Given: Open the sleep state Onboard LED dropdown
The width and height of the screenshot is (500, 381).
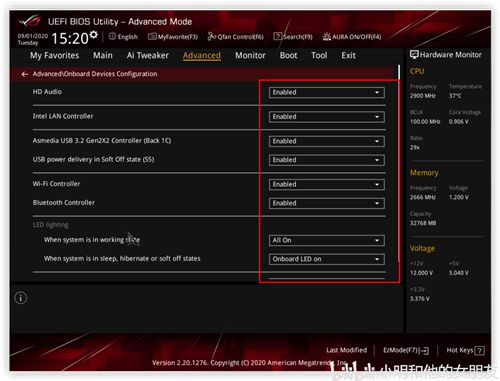Looking at the screenshot, I should pyautogui.click(x=327, y=259).
